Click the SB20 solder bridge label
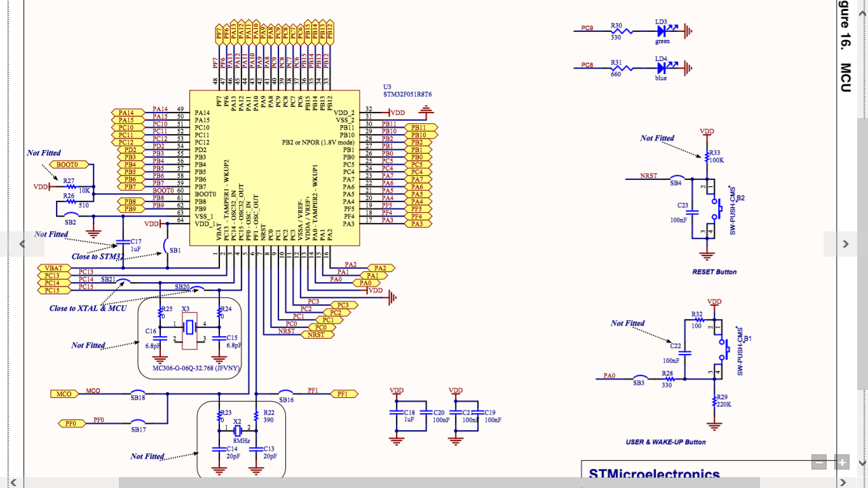868x488 pixels. [x=182, y=287]
